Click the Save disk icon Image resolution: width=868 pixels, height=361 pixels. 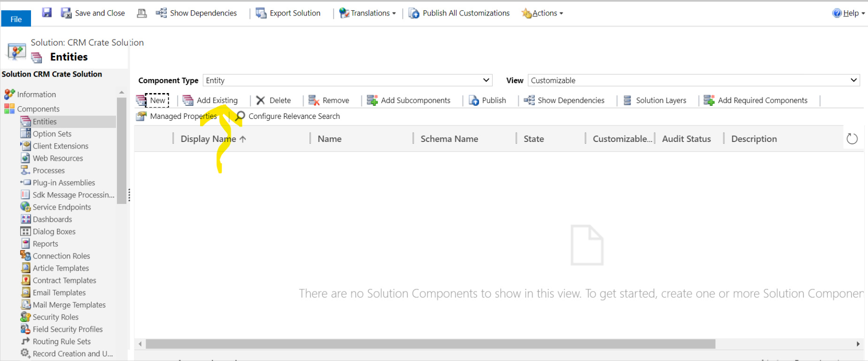point(47,13)
